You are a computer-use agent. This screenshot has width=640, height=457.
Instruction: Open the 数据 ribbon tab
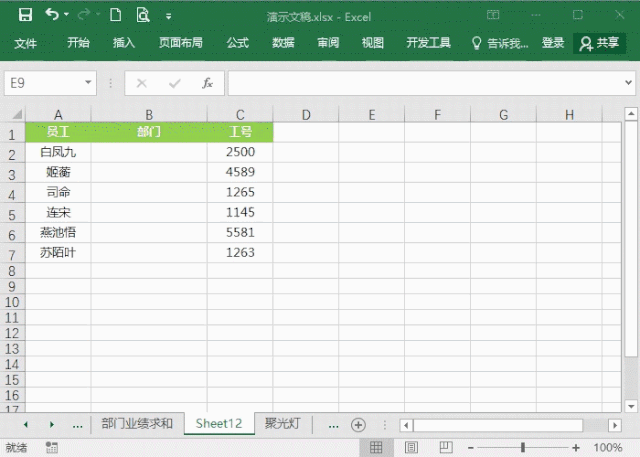(283, 43)
